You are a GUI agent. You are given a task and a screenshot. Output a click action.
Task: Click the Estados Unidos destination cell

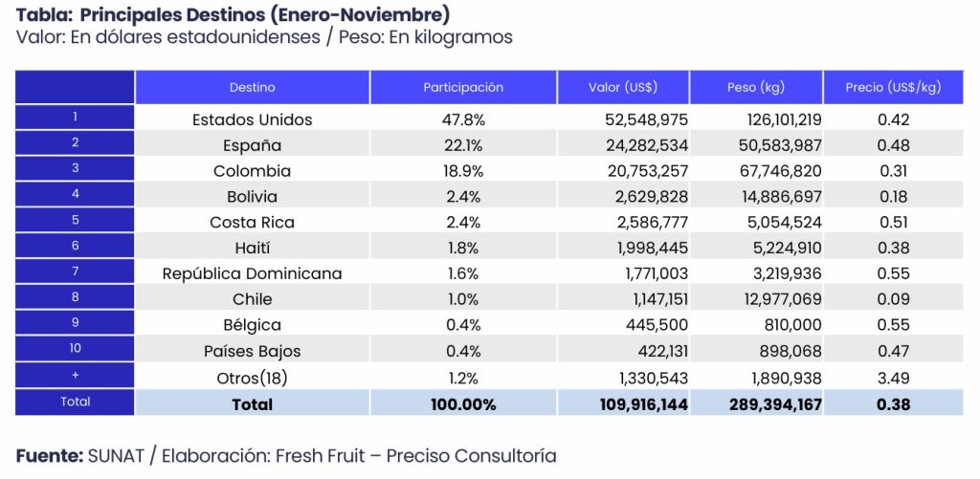tap(252, 120)
